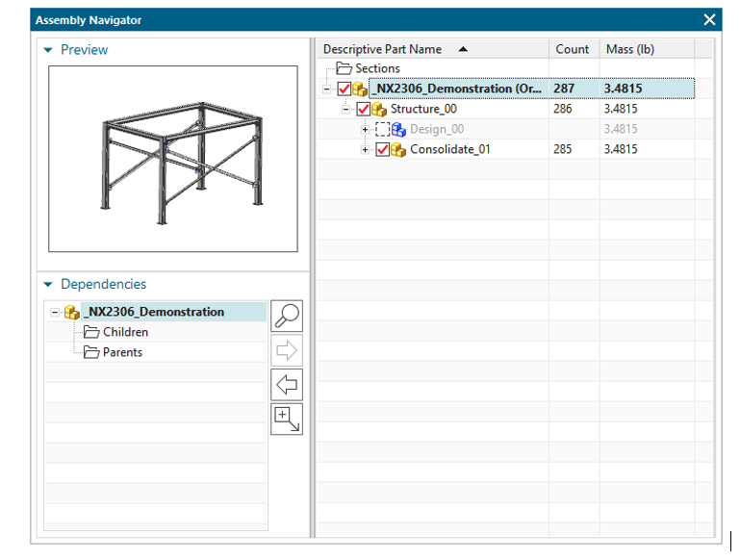The width and height of the screenshot is (740, 560).
Task: Click the magnifier icon beside the Dependencies list
Action: [287, 315]
